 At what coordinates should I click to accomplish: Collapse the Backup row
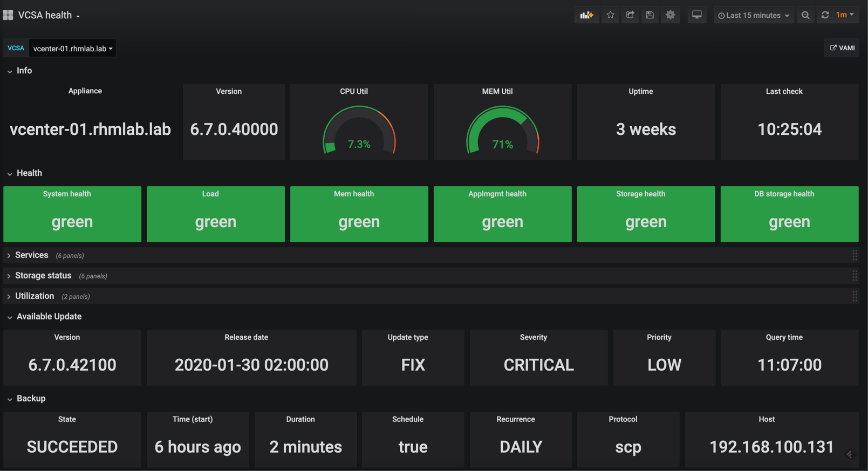click(26, 399)
